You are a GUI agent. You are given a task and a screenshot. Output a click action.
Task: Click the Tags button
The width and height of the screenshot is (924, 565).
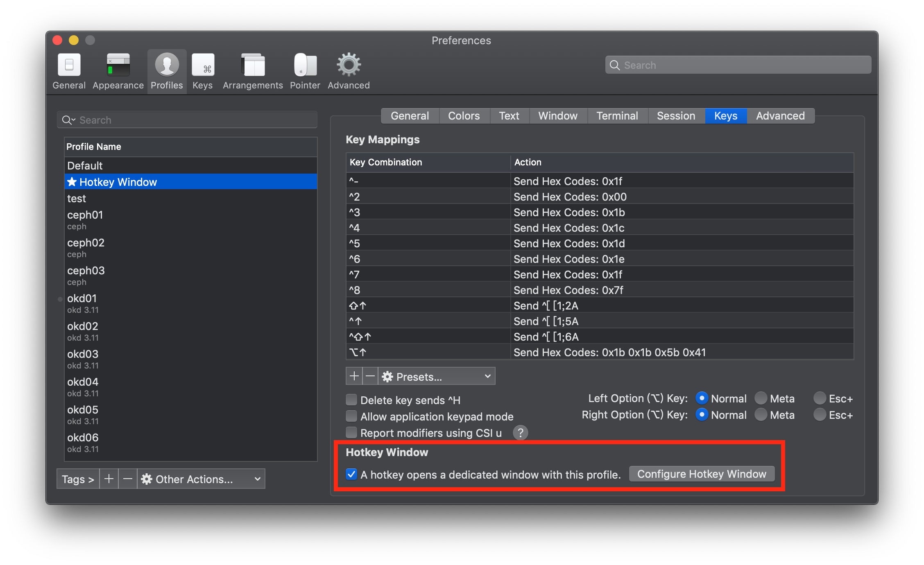77,479
